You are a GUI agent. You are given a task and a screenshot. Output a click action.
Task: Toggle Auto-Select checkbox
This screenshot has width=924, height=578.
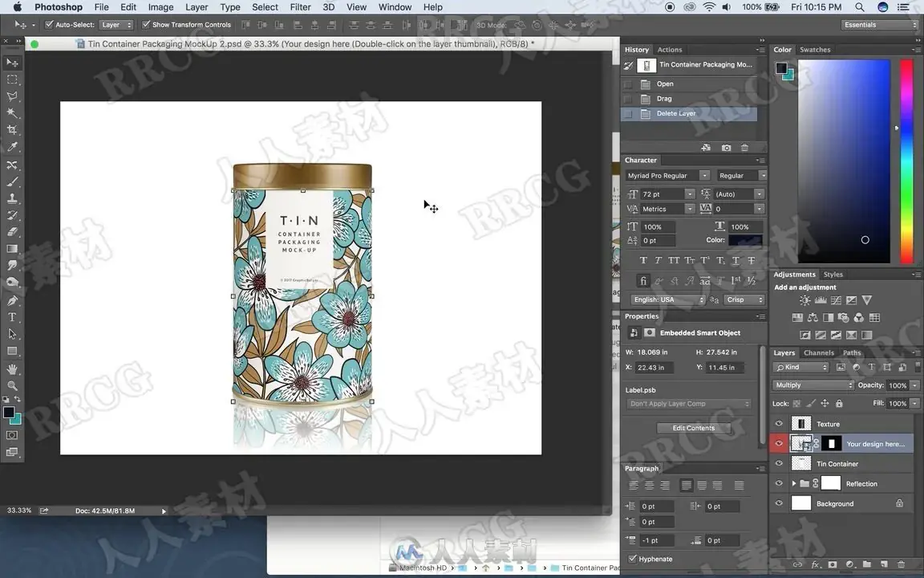pyautogui.click(x=49, y=25)
